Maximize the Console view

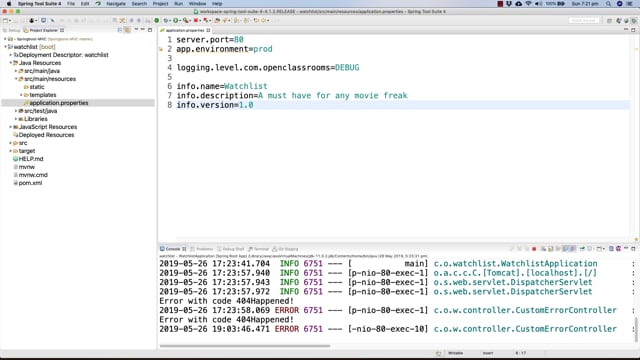coord(633,249)
